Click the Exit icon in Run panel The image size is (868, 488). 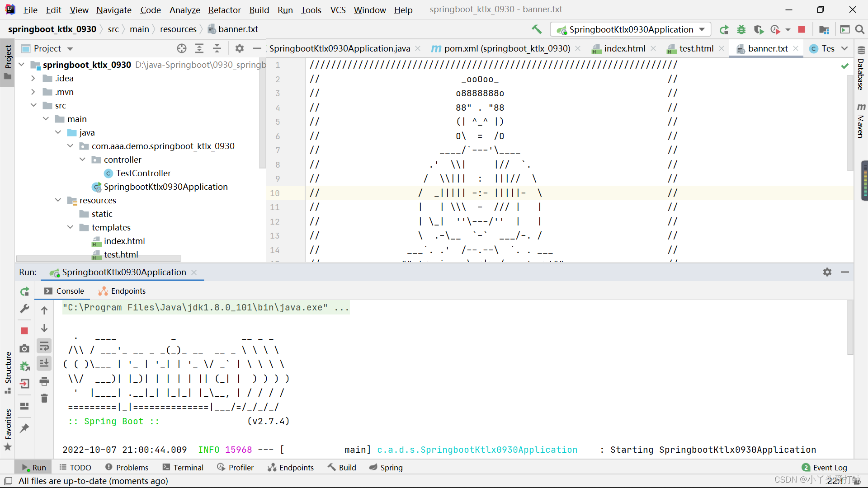(24, 384)
